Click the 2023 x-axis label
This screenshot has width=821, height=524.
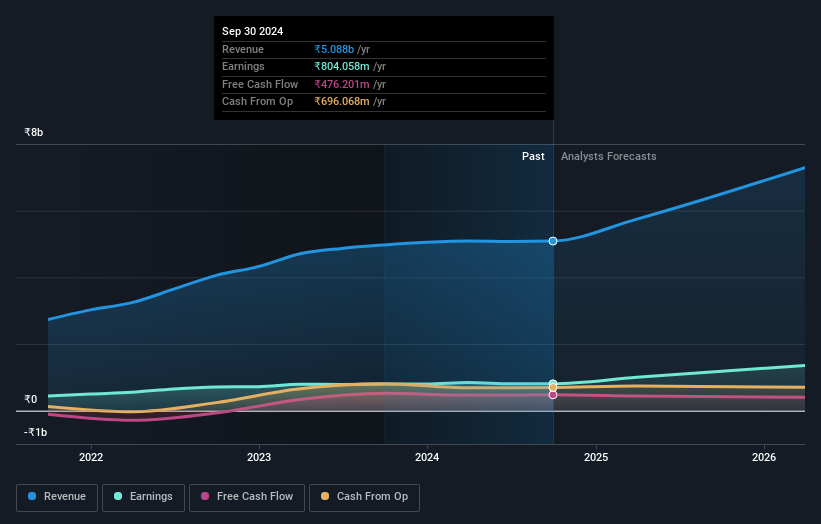click(x=259, y=458)
